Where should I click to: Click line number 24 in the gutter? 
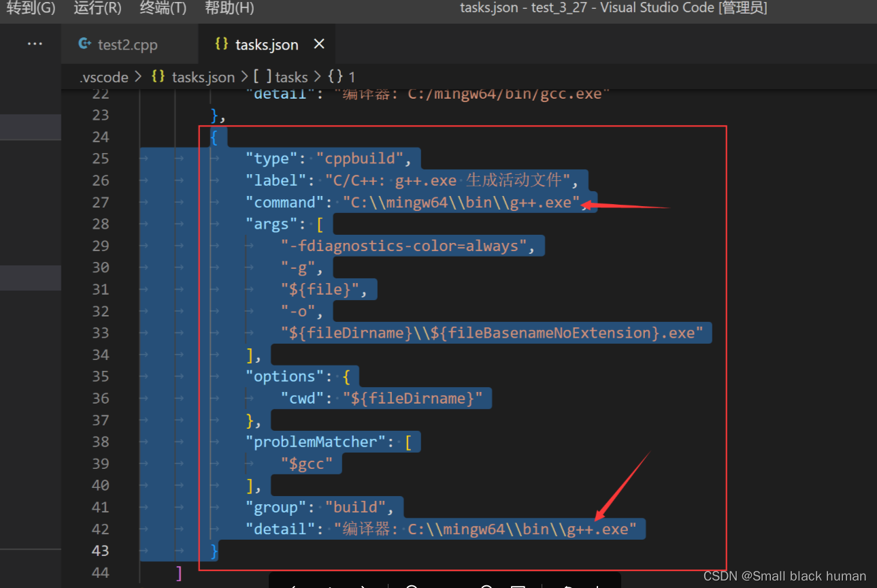100,137
